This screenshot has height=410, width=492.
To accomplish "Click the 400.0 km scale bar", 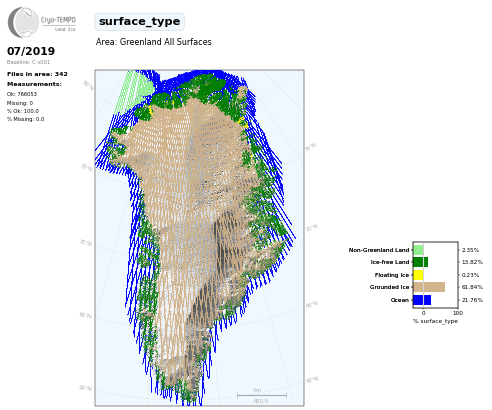I will click(262, 396).
